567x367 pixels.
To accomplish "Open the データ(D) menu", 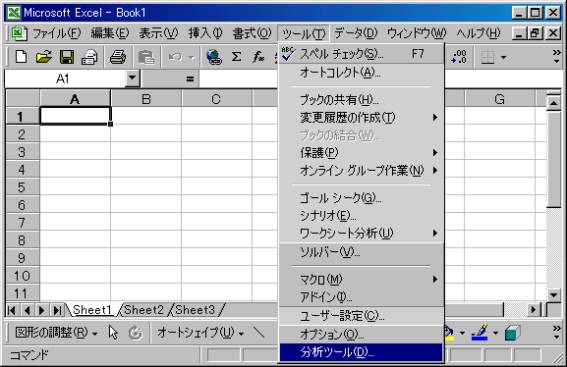I will 356,34.
